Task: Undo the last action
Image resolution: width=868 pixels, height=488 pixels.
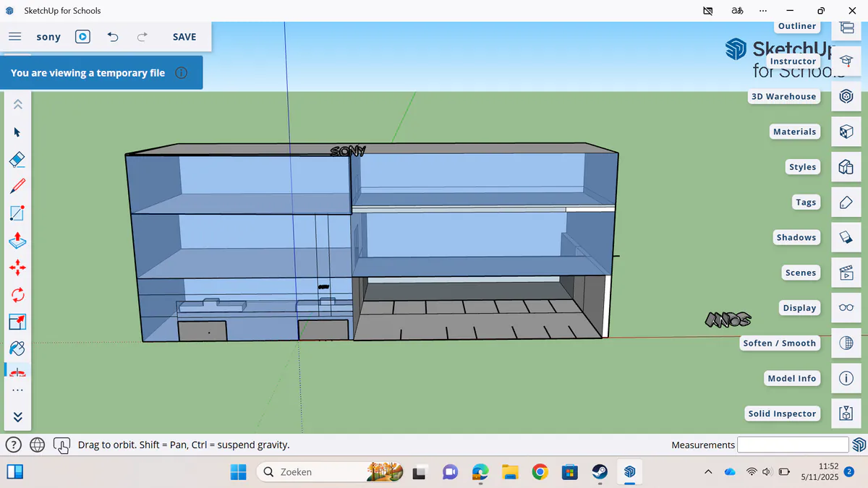Action: pyautogui.click(x=113, y=37)
